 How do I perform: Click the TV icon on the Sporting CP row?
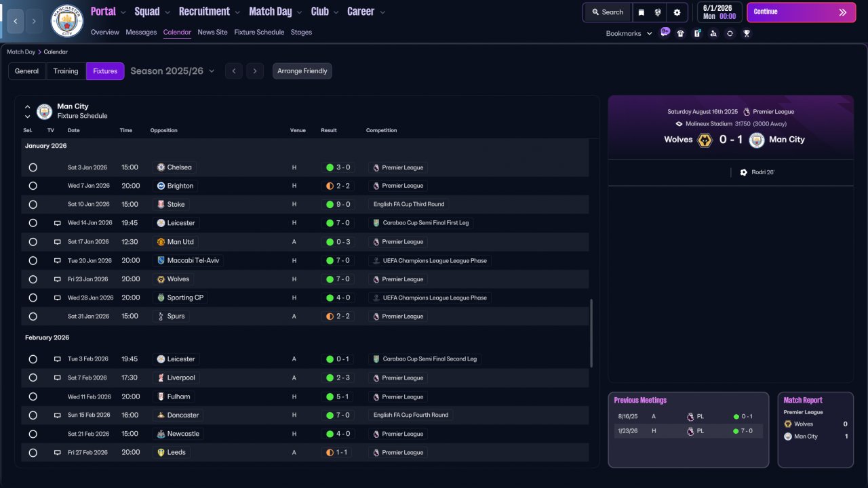pyautogui.click(x=58, y=298)
